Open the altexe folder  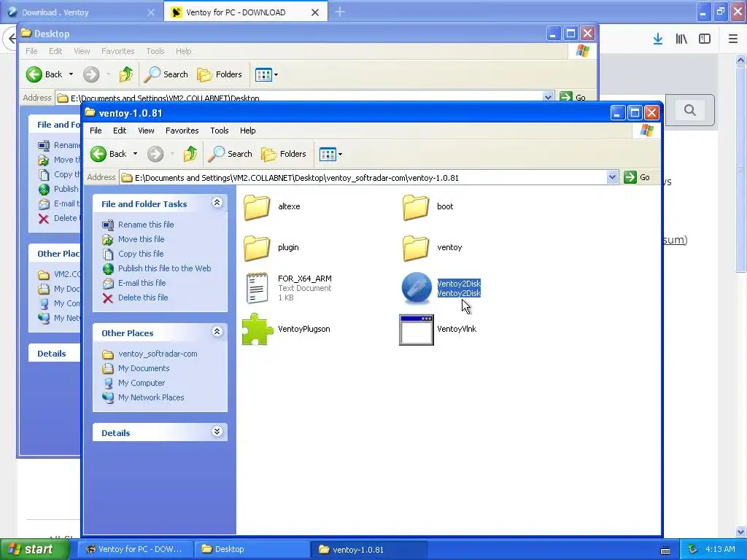258,206
